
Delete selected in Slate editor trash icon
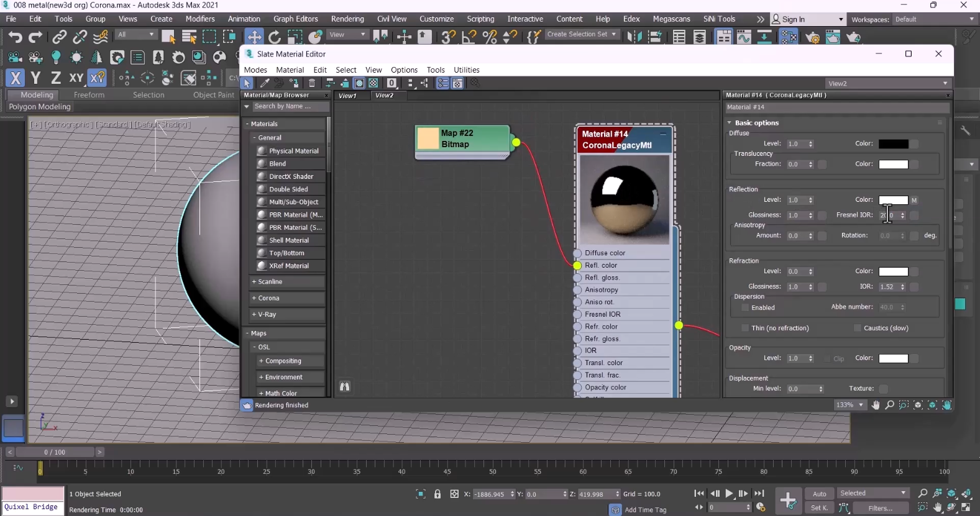click(x=312, y=83)
